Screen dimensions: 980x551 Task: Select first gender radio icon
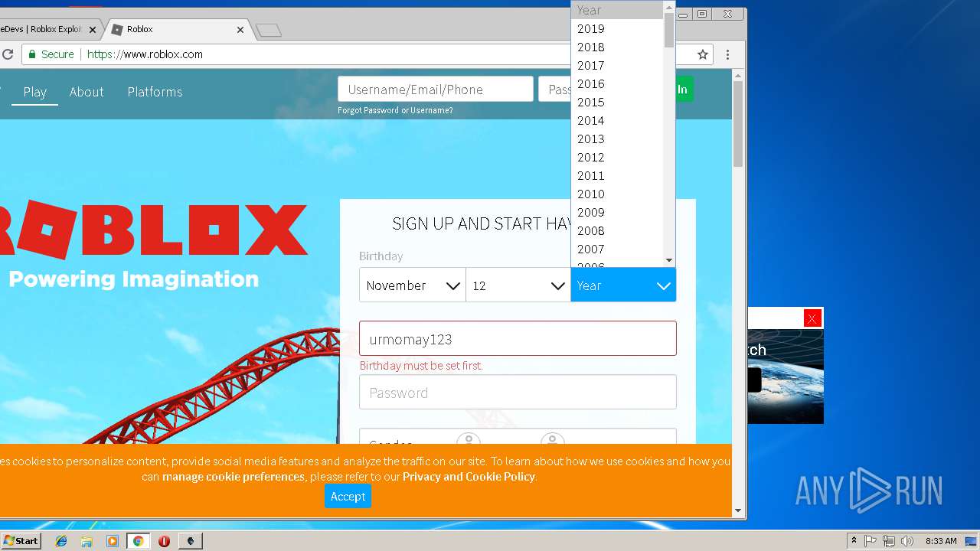tap(468, 440)
